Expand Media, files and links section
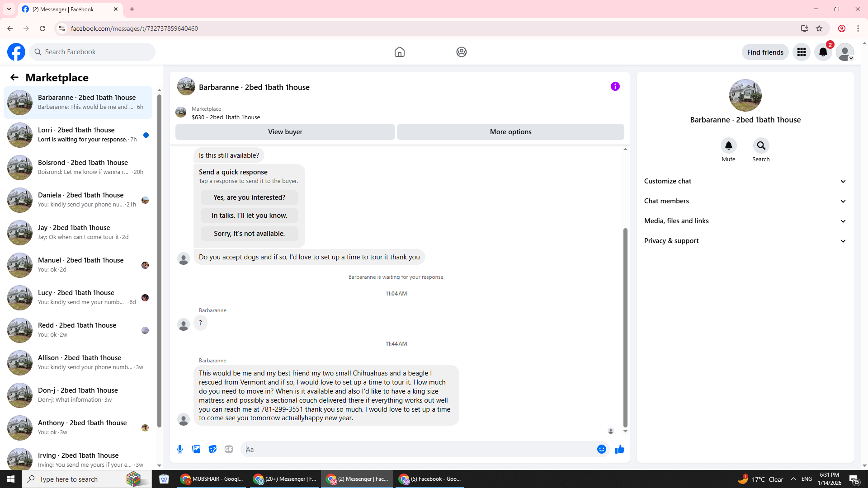 click(745, 221)
